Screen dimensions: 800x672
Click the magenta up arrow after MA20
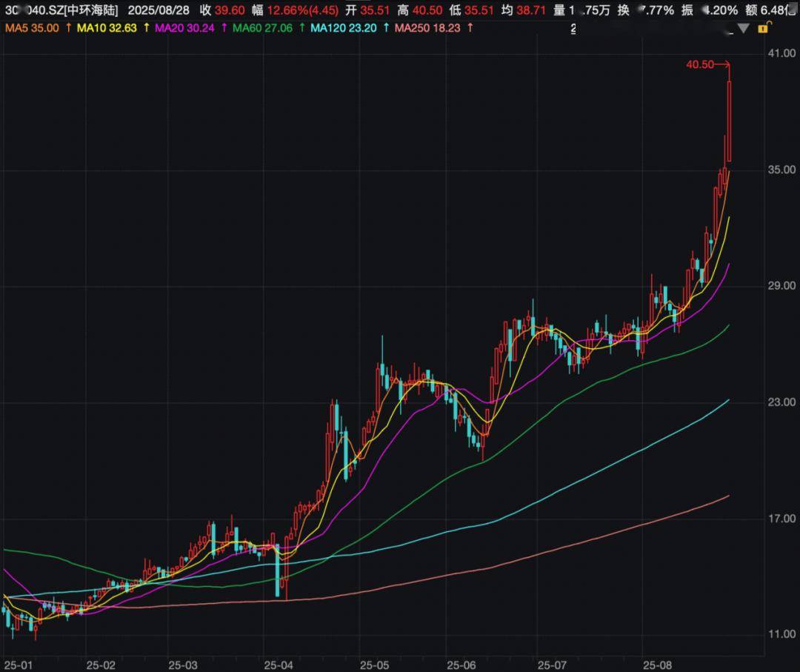(224, 27)
